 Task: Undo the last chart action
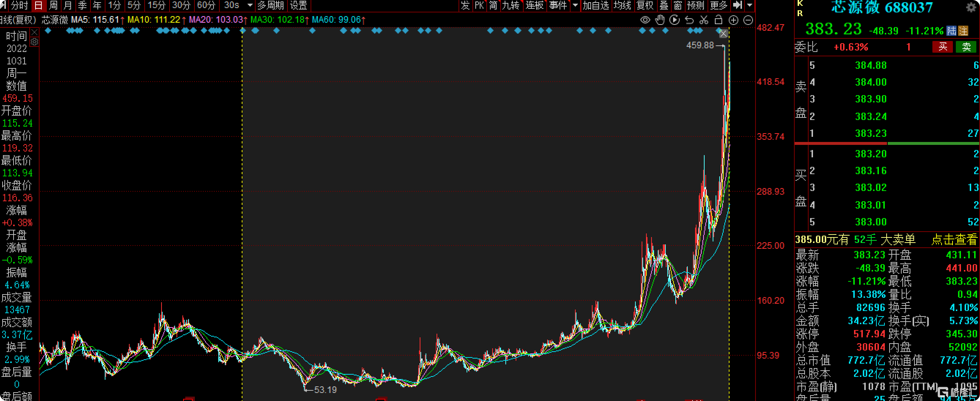point(689,20)
